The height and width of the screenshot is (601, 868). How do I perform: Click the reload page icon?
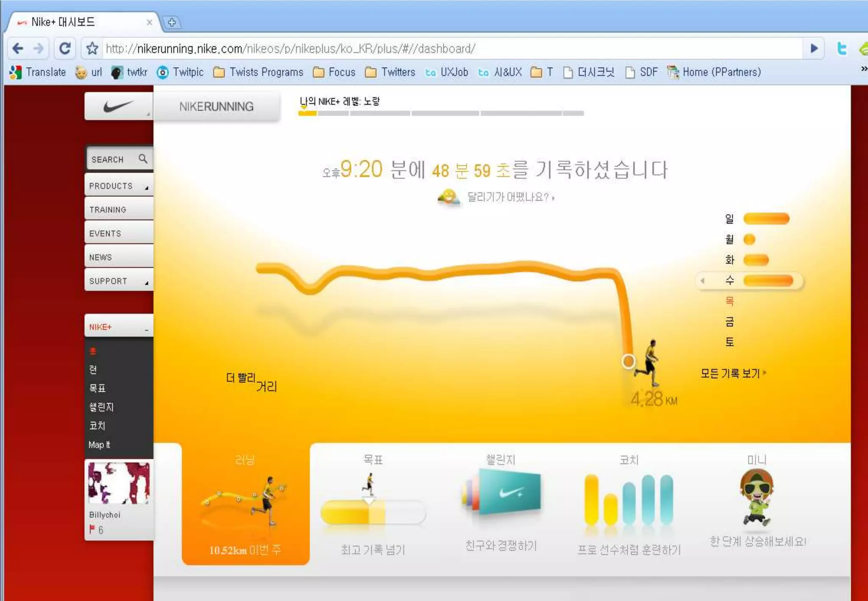pyautogui.click(x=65, y=49)
